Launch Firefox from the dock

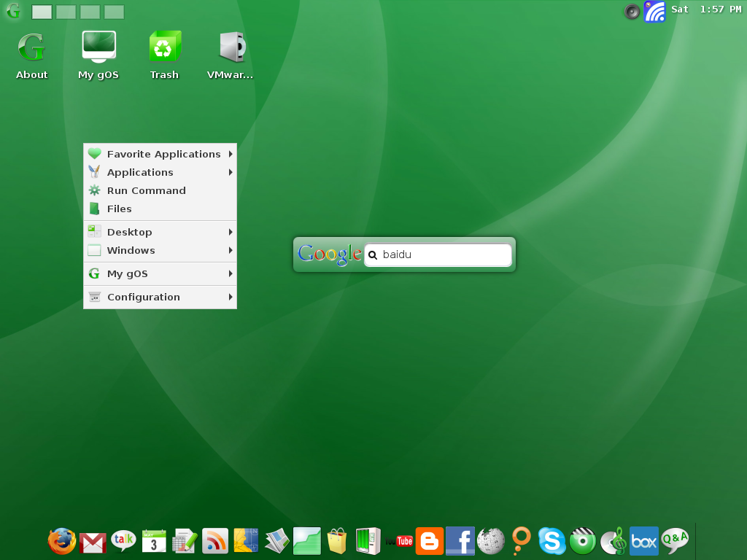pyautogui.click(x=62, y=541)
